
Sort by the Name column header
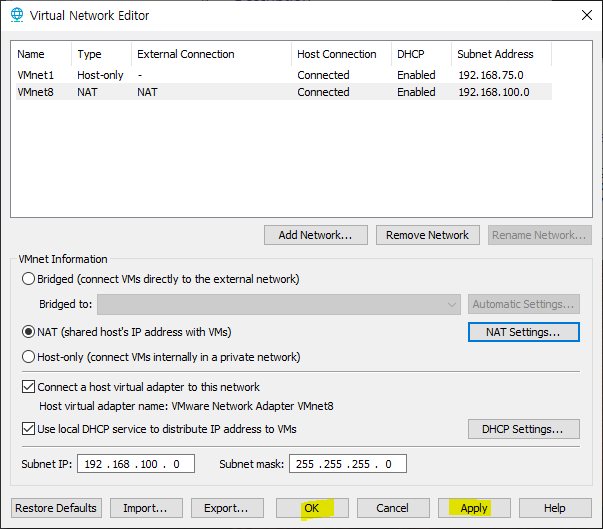(x=43, y=54)
